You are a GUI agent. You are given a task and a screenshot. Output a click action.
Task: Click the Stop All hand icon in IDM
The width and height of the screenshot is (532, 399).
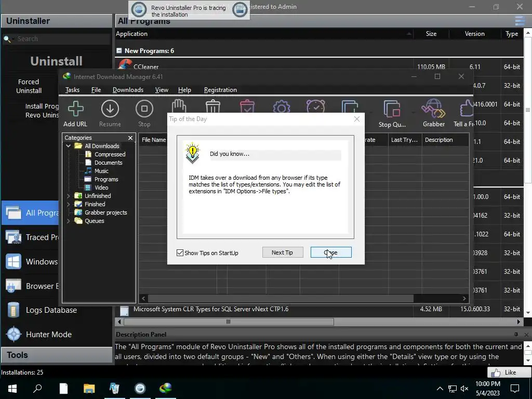pyautogui.click(x=179, y=106)
